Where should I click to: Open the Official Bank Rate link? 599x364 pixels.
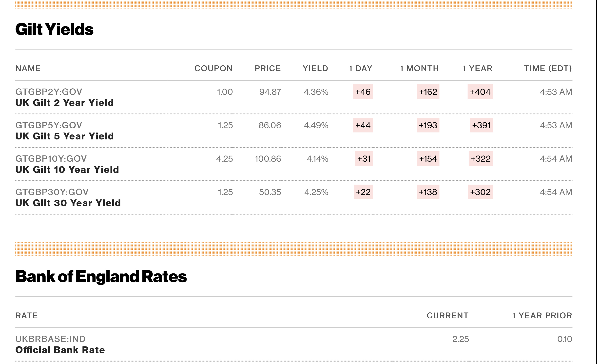(60, 350)
